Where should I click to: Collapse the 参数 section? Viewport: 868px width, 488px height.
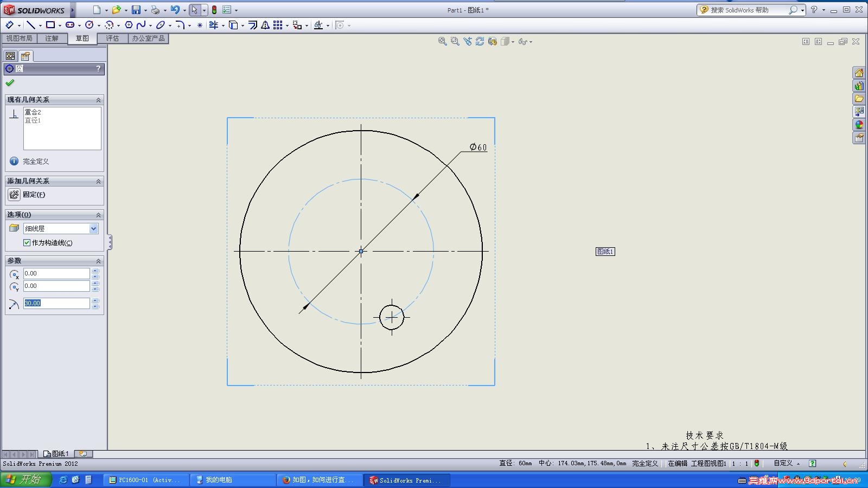click(98, 261)
